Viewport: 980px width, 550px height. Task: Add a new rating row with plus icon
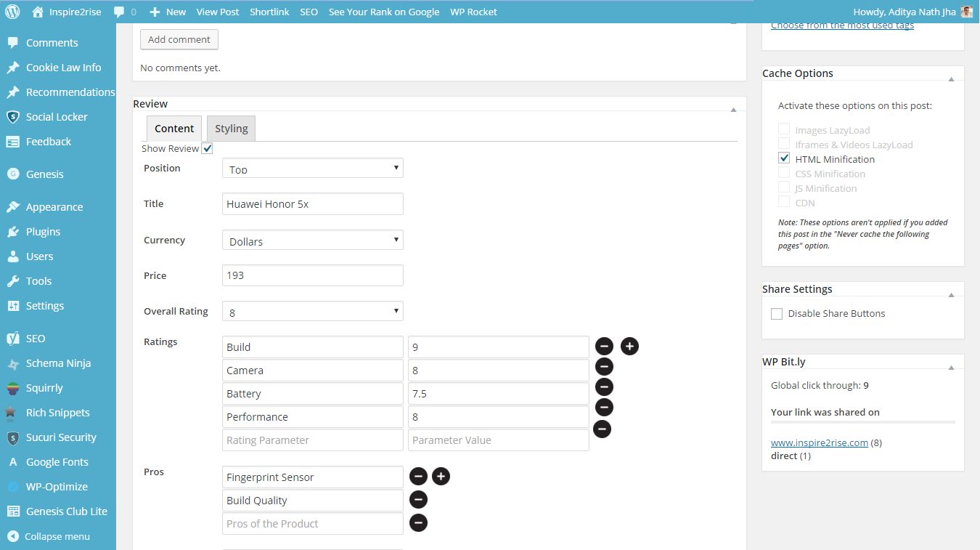click(629, 347)
